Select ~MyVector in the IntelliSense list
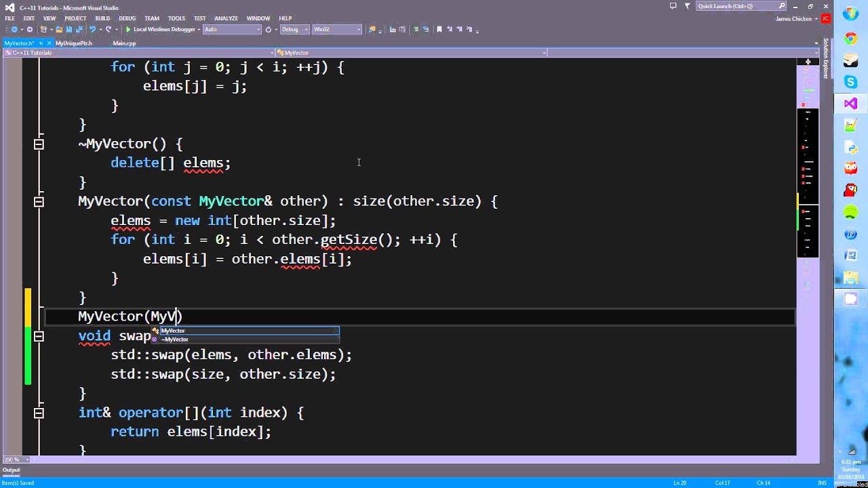The image size is (868, 488). point(245,339)
